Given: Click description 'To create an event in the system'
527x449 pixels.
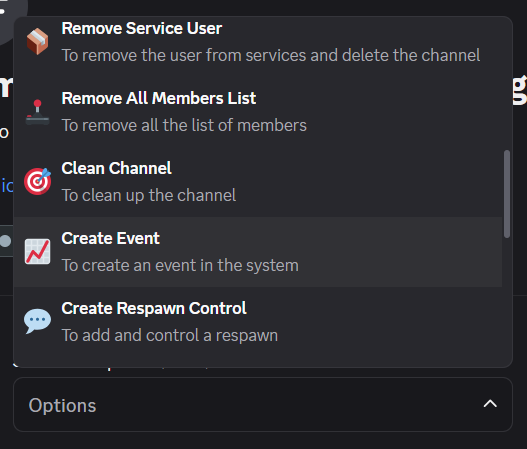Looking at the screenshot, I should pyautogui.click(x=180, y=265).
